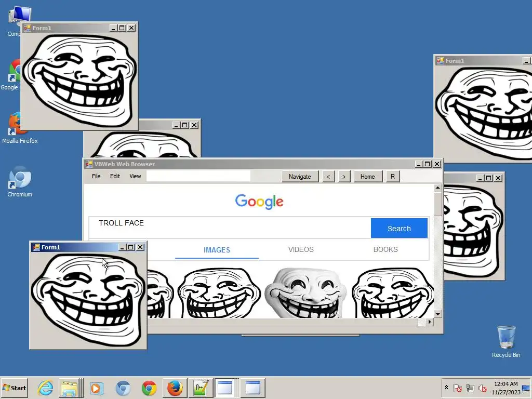Click the Home button
This screenshot has width=532, height=399.
(x=368, y=177)
